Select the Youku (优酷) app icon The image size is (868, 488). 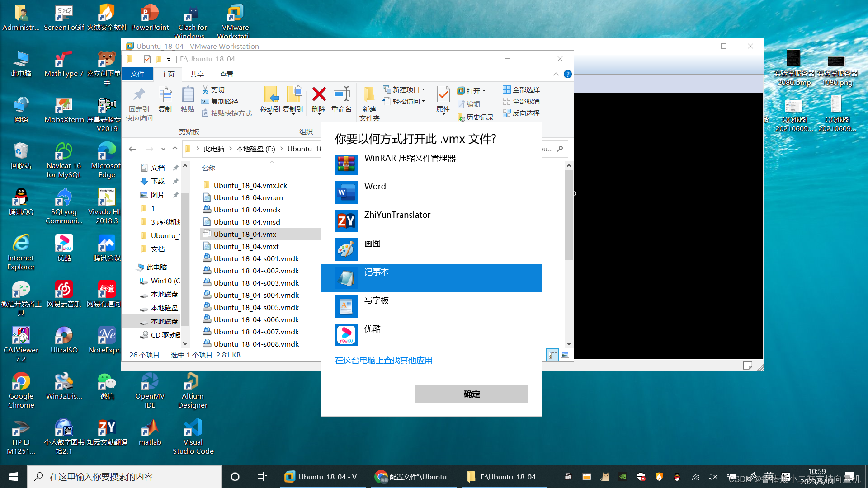[x=346, y=335]
